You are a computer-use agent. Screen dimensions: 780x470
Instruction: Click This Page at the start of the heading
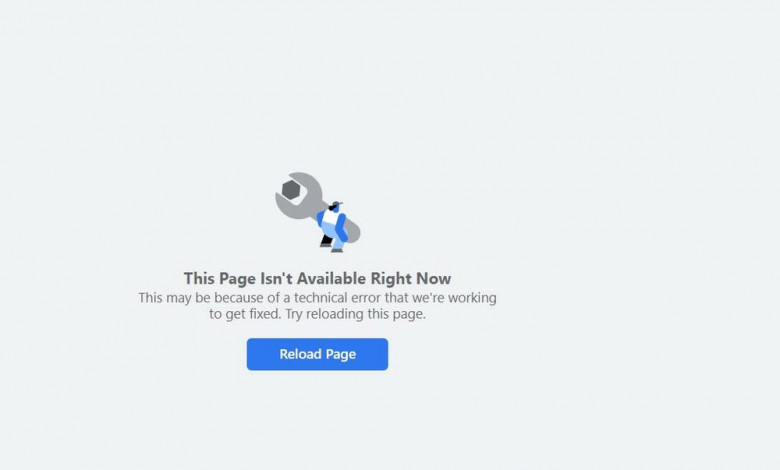pos(220,279)
